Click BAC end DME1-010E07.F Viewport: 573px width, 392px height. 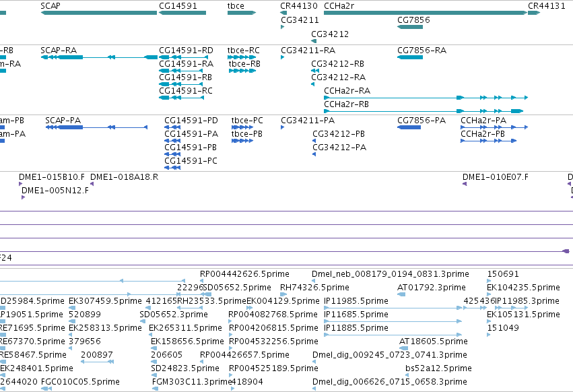(x=496, y=177)
